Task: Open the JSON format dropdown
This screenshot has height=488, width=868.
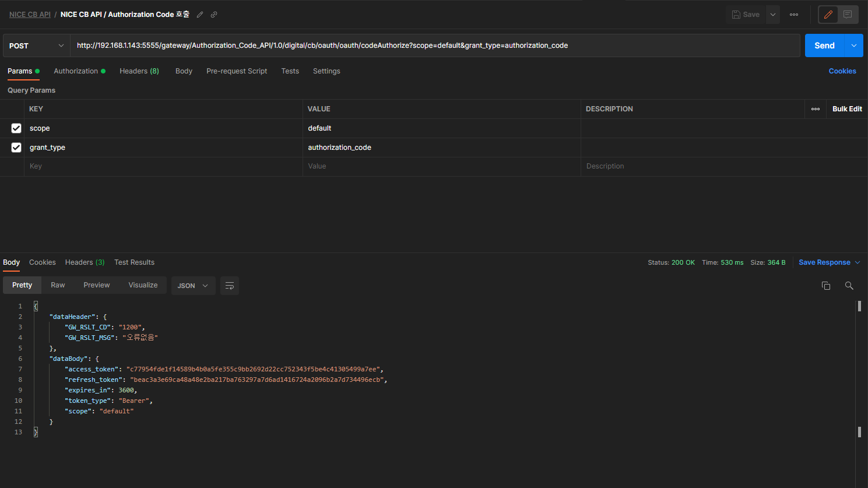Action: click(x=193, y=286)
